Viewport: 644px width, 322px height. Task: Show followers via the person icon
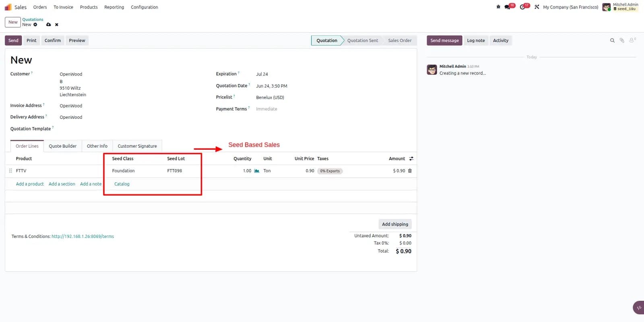[x=632, y=40]
